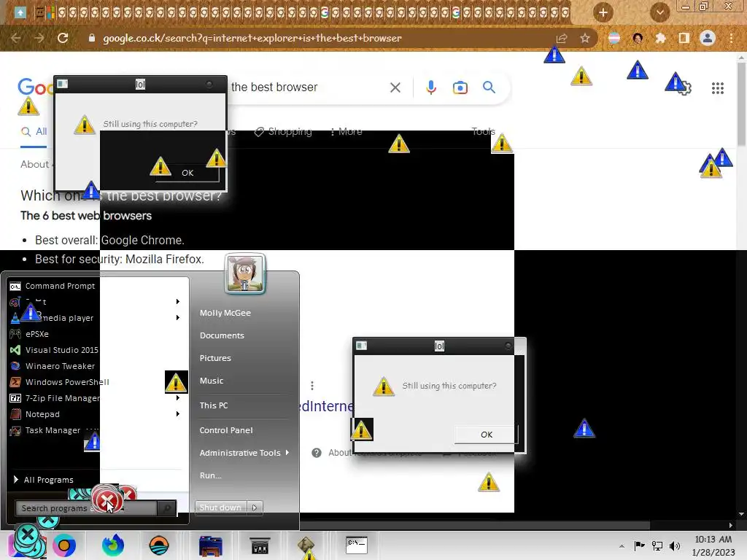This screenshot has width=747, height=560.
Task: Submit search with magnifier icon
Action: tap(489, 87)
